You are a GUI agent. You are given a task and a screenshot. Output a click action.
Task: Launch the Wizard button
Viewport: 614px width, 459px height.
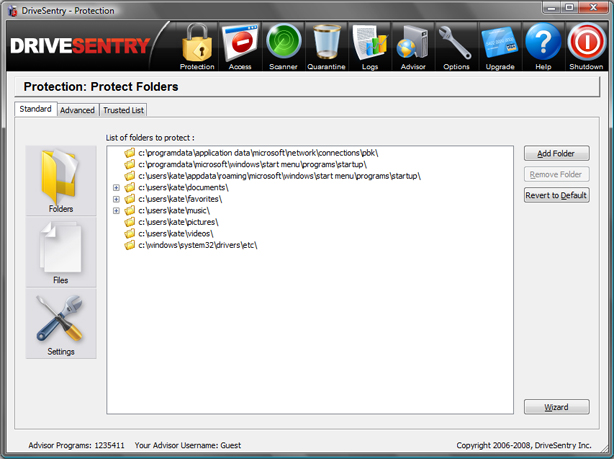(x=556, y=407)
